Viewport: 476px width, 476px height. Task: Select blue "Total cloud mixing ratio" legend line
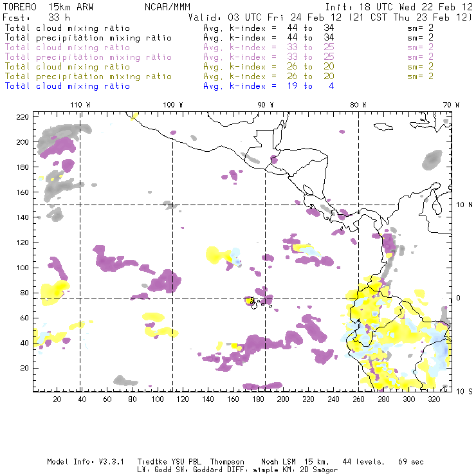[x=68, y=86]
